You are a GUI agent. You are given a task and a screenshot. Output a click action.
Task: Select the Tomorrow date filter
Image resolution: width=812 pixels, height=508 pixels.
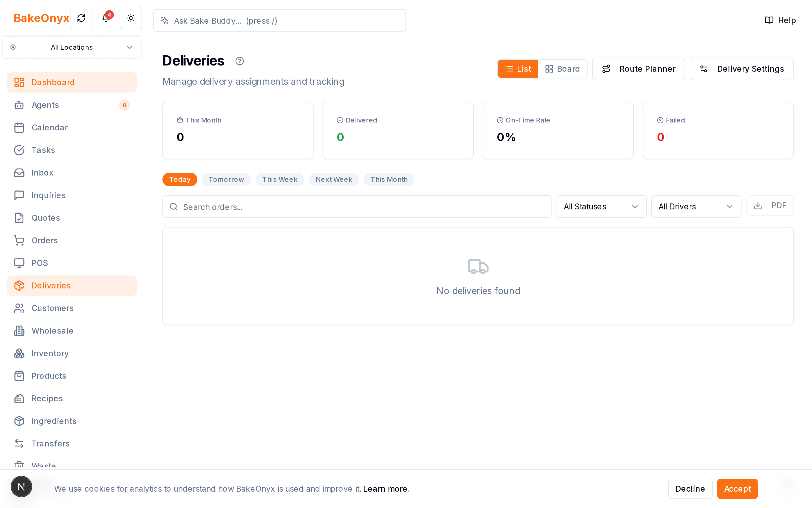pos(226,179)
